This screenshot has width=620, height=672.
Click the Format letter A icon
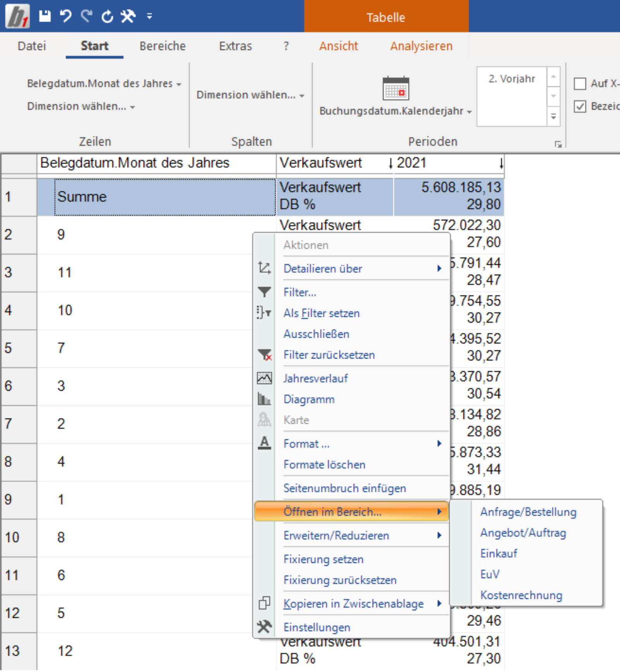pyautogui.click(x=264, y=443)
